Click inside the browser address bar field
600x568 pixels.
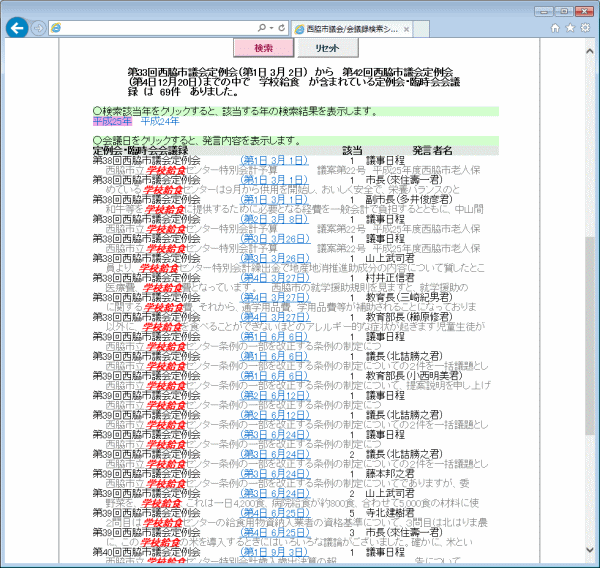[x=150, y=28]
